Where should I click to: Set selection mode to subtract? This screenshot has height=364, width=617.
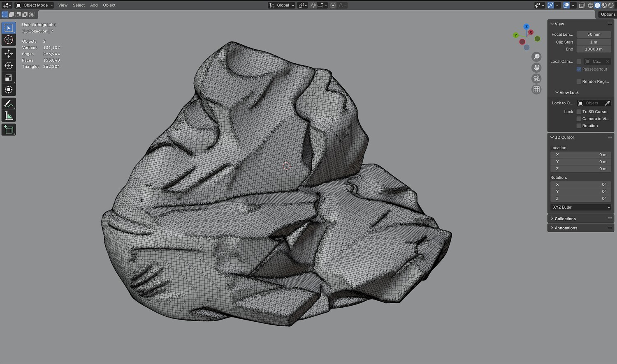[x=18, y=14]
